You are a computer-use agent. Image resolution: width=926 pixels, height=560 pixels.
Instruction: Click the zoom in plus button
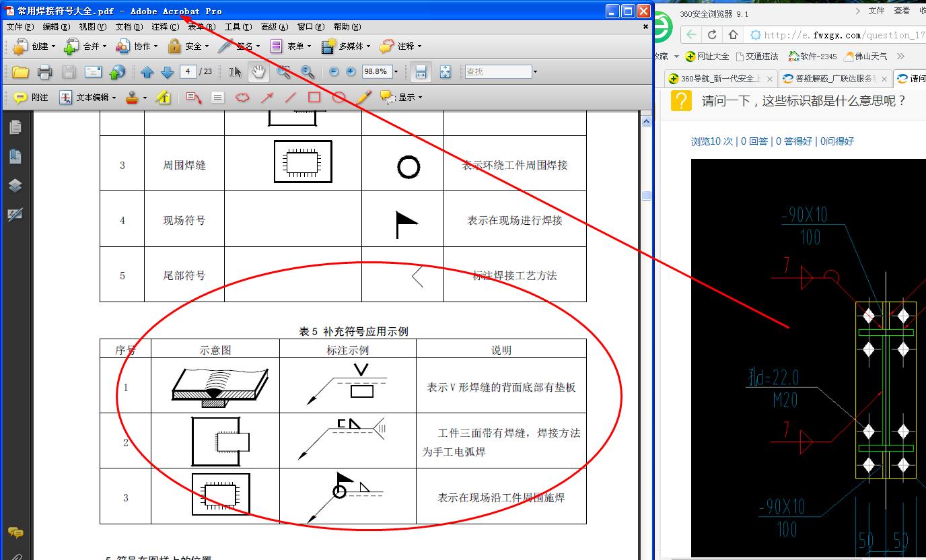(x=351, y=71)
